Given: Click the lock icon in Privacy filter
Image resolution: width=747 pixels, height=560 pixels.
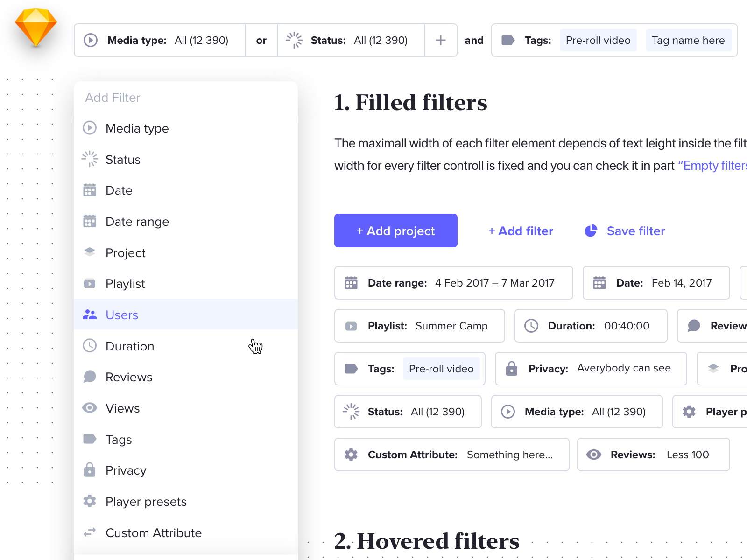Looking at the screenshot, I should coord(512,369).
